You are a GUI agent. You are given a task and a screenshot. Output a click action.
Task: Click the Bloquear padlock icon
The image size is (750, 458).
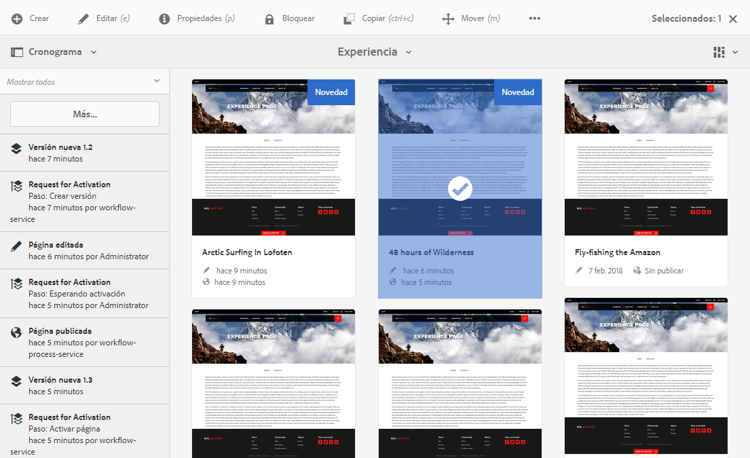click(x=269, y=19)
